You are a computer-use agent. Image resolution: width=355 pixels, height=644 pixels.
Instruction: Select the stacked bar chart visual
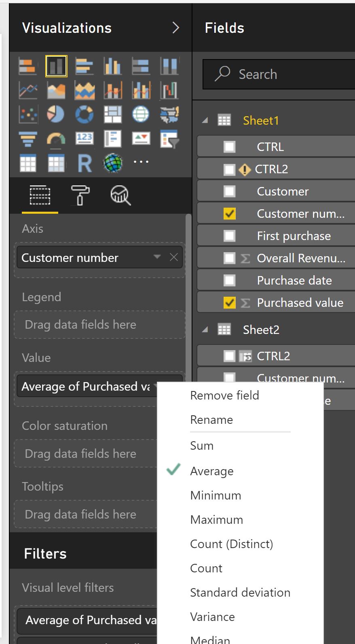tap(28, 66)
